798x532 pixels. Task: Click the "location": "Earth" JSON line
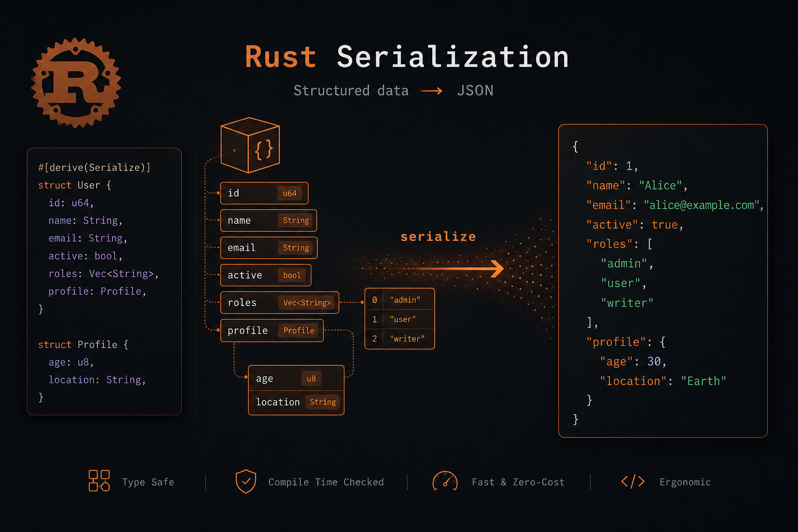coord(663,381)
